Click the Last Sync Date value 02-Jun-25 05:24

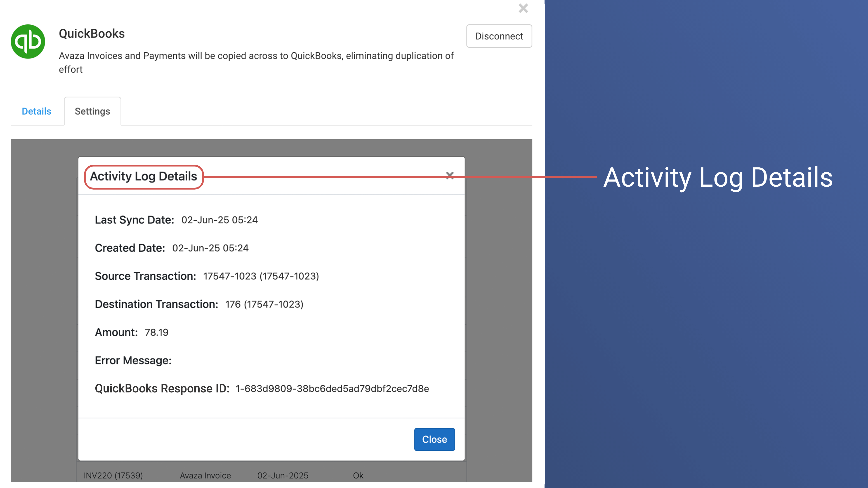tap(219, 220)
